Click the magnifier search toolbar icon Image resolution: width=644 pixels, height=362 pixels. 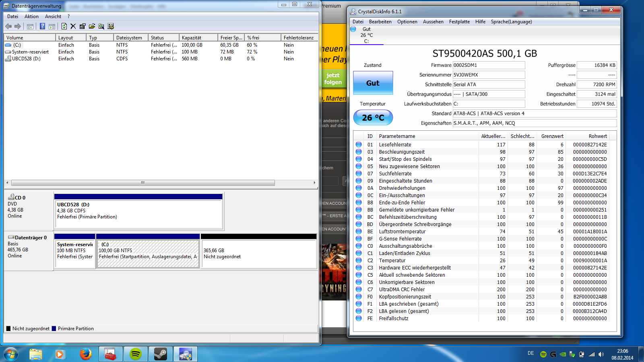[101, 26]
